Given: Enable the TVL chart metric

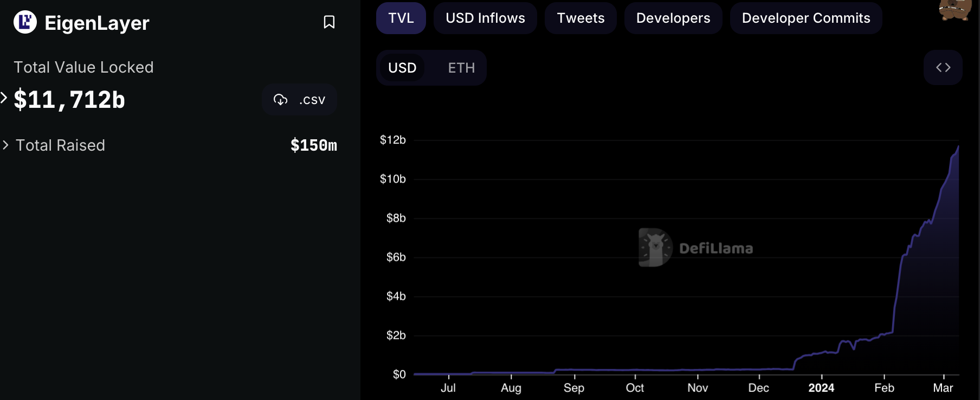Looking at the screenshot, I should (x=401, y=18).
